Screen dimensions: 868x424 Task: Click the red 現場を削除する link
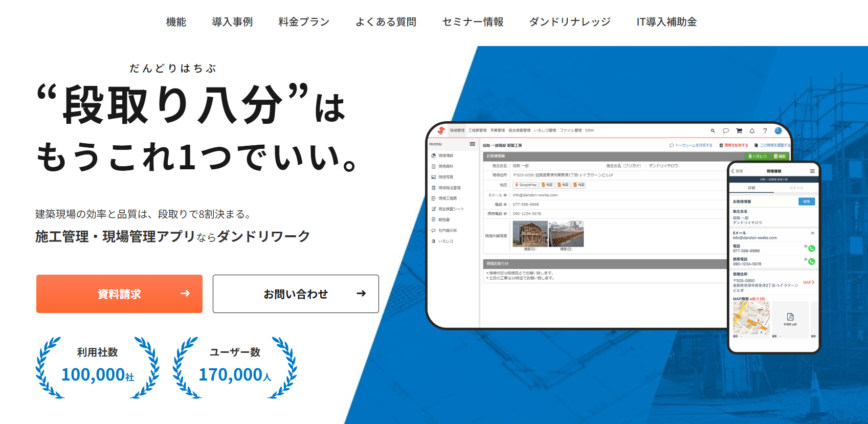click(733, 145)
